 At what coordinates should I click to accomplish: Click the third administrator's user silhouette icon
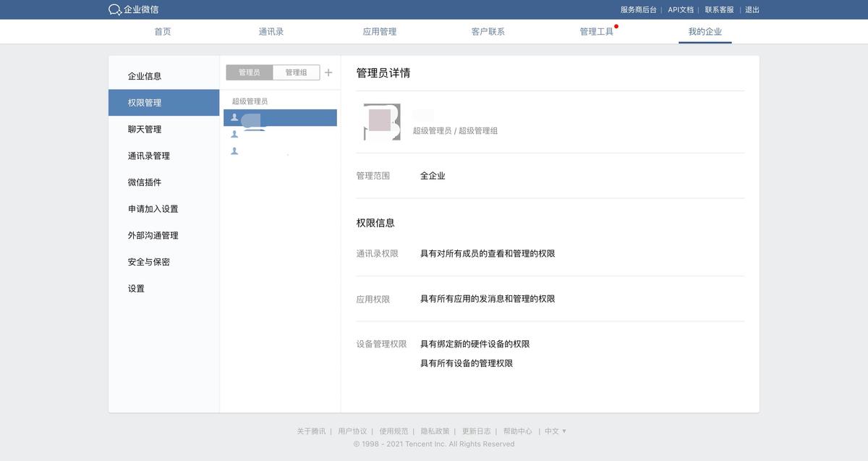tap(234, 151)
